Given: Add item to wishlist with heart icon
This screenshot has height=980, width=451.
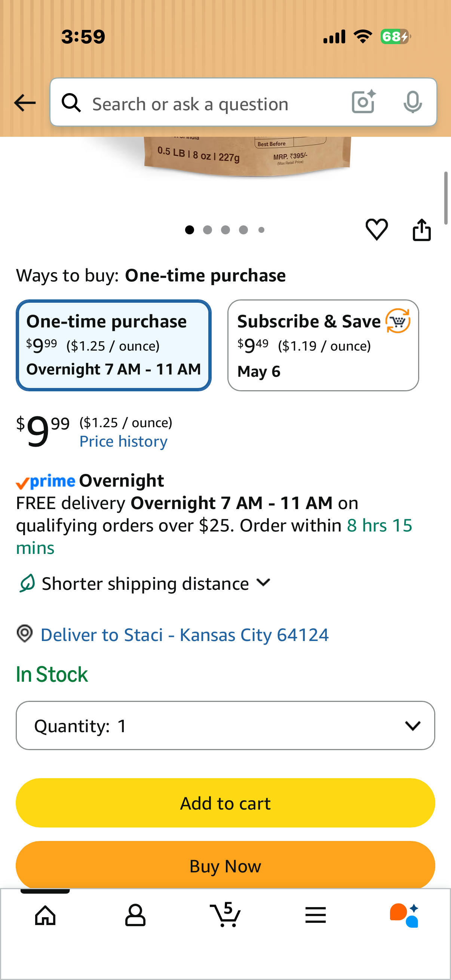Looking at the screenshot, I should [x=377, y=229].
